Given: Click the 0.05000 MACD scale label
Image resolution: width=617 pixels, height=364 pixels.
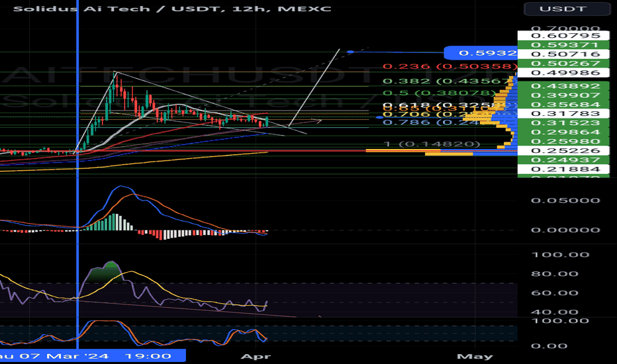Looking at the screenshot, I should click(565, 201).
